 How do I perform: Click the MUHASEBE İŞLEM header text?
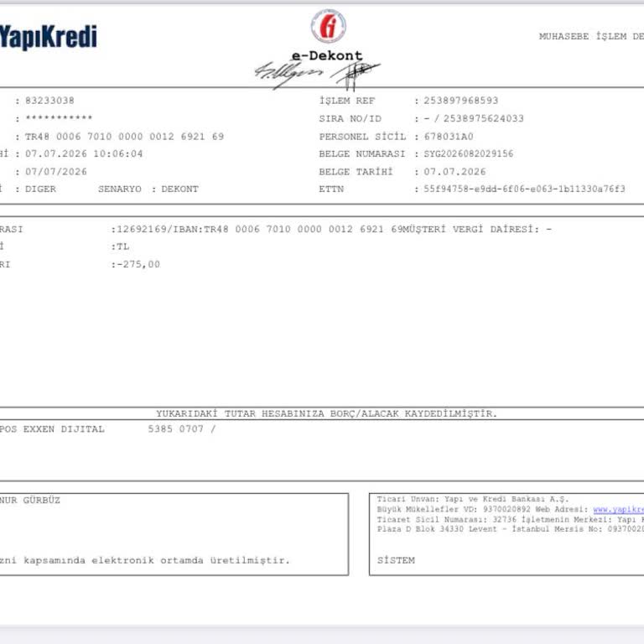[x=583, y=36]
